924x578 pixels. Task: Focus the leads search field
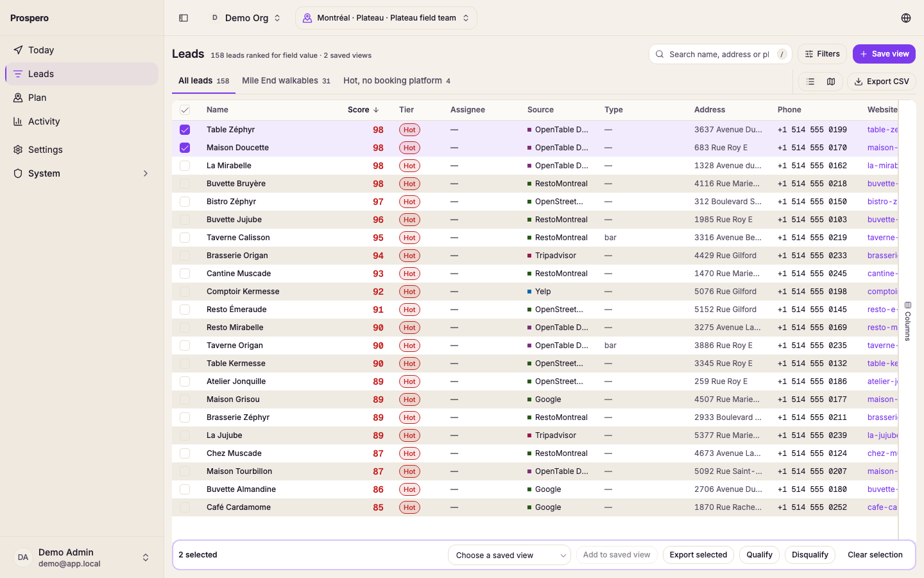click(x=720, y=54)
